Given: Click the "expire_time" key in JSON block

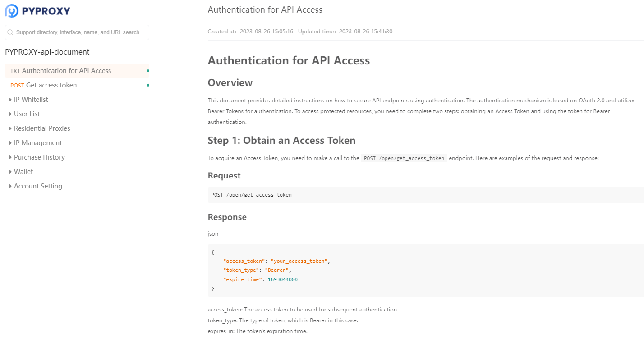Looking at the screenshot, I should (x=242, y=279).
